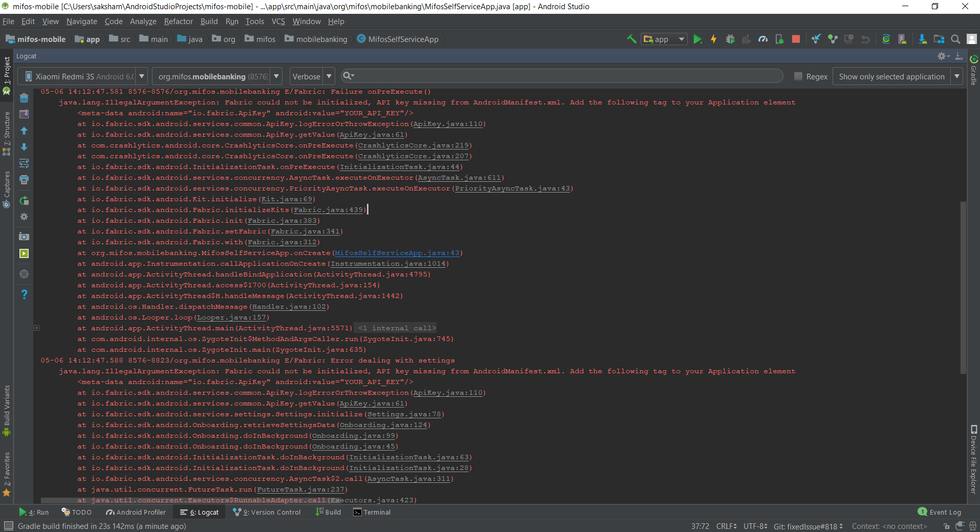Expand the collapsed ActivityThread.main stack frame

click(36, 328)
